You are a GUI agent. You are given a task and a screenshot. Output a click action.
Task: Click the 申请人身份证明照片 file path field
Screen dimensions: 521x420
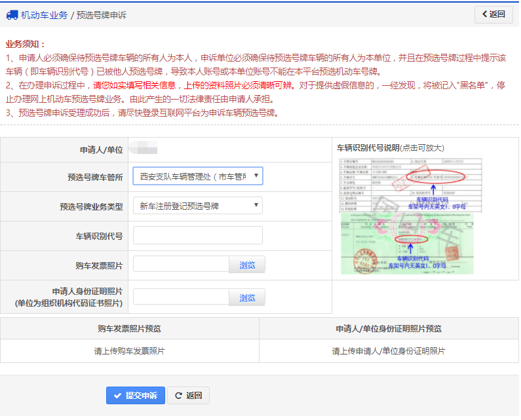181,297
